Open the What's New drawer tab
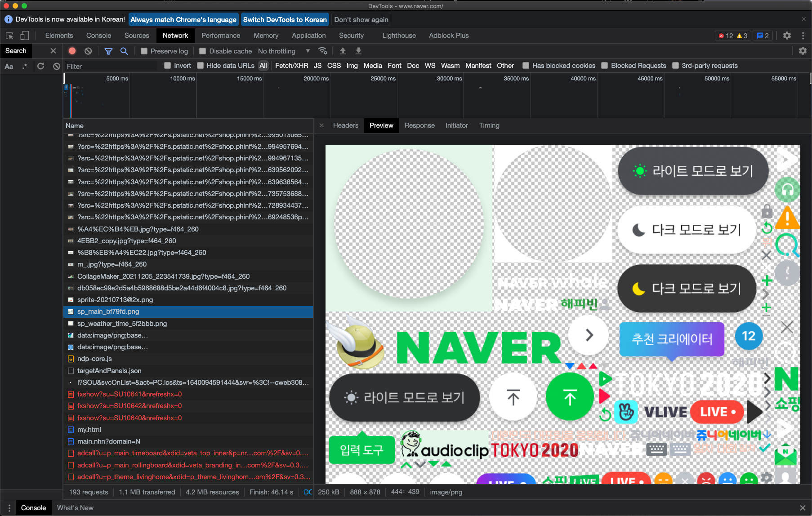The width and height of the screenshot is (812, 516). coord(75,508)
